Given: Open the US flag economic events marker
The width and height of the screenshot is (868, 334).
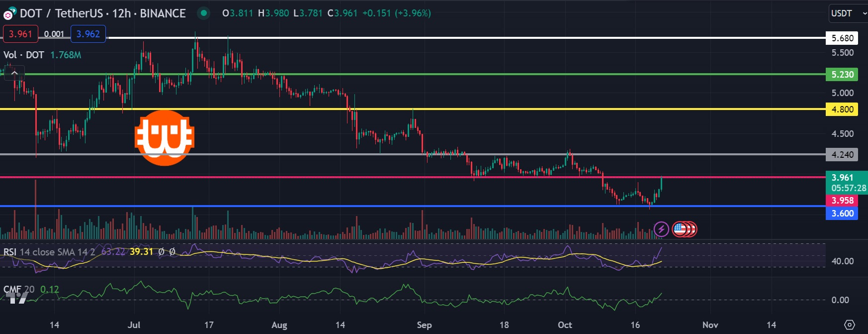Looking at the screenshot, I should pos(680,229).
